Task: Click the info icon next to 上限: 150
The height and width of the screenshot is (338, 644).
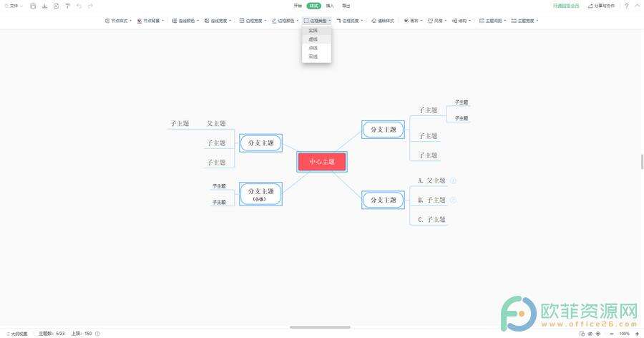Action: [x=97, y=334]
